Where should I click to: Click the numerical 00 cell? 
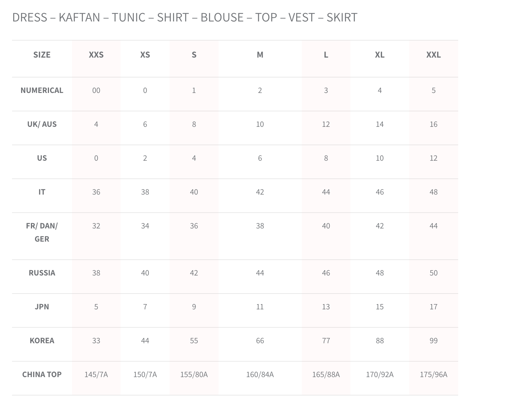tap(96, 90)
